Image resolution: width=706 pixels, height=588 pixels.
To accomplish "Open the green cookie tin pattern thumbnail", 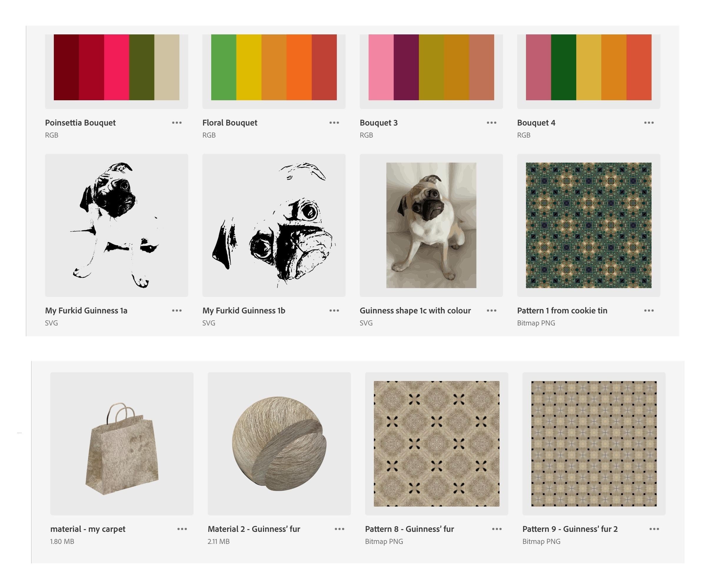I will tap(589, 225).
